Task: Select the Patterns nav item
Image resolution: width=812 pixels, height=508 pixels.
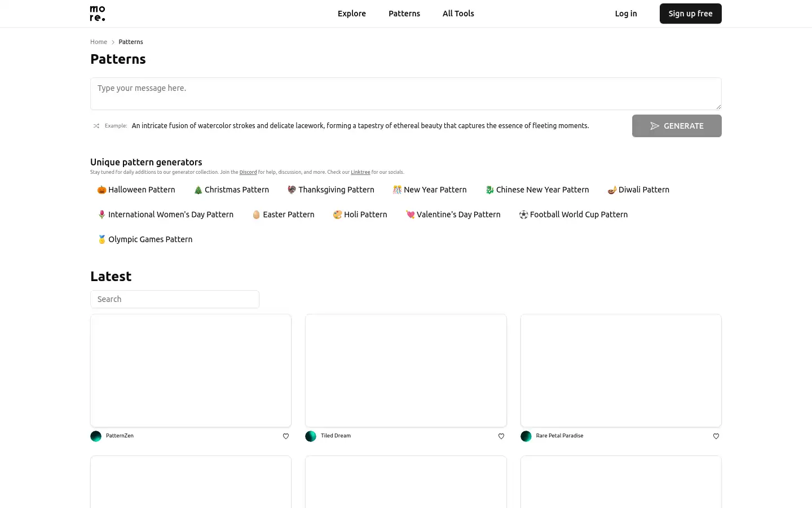Action: [x=404, y=14]
